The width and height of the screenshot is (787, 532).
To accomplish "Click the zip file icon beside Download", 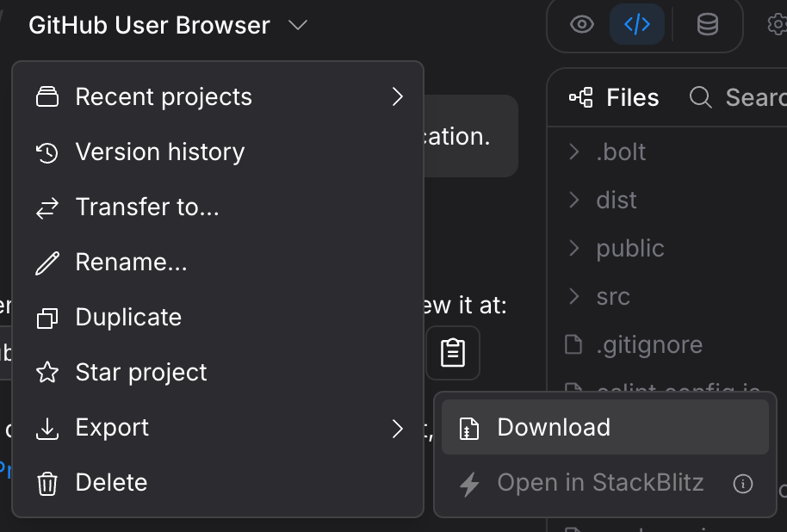I will click(x=468, y=429).
